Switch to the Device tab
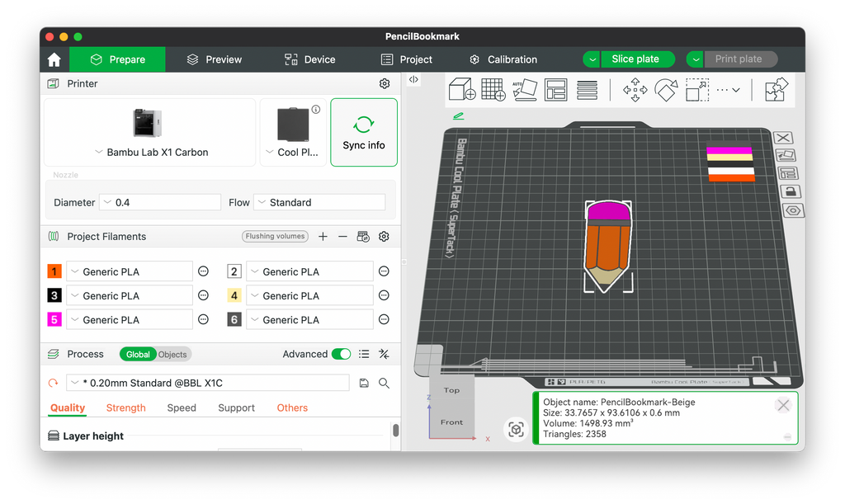The height and width of the screenshot is (504, 845). 310,59
